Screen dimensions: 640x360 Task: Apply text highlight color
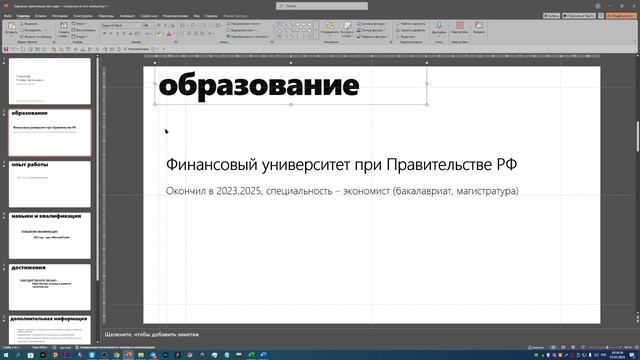point(158,34)
